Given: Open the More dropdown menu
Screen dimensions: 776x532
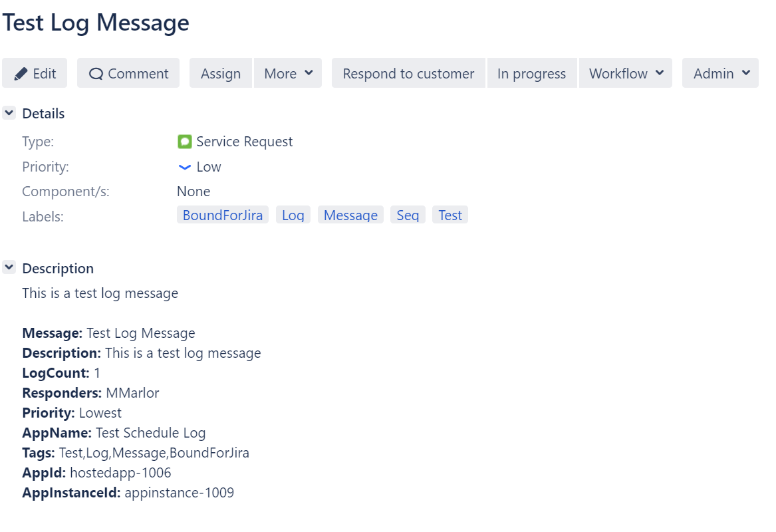Looking at the screenshot, I should (288, 73).
